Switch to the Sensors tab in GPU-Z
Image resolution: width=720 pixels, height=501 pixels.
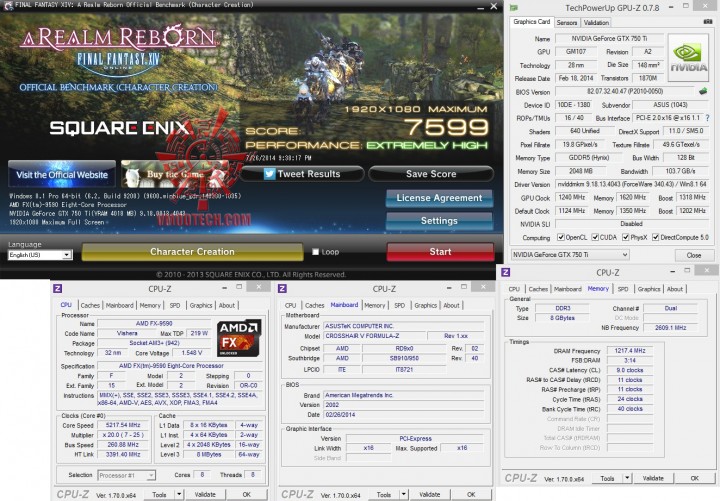pos(567,23)
